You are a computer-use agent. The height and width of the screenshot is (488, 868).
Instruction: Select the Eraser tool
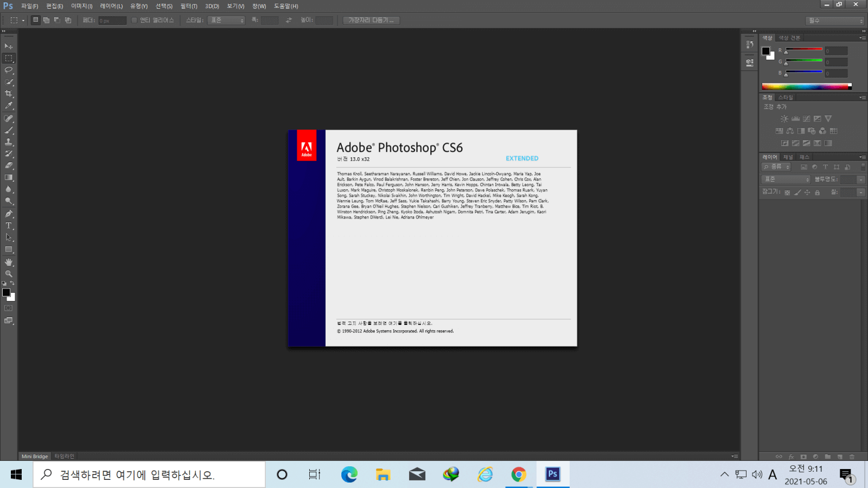pos(9,165)
